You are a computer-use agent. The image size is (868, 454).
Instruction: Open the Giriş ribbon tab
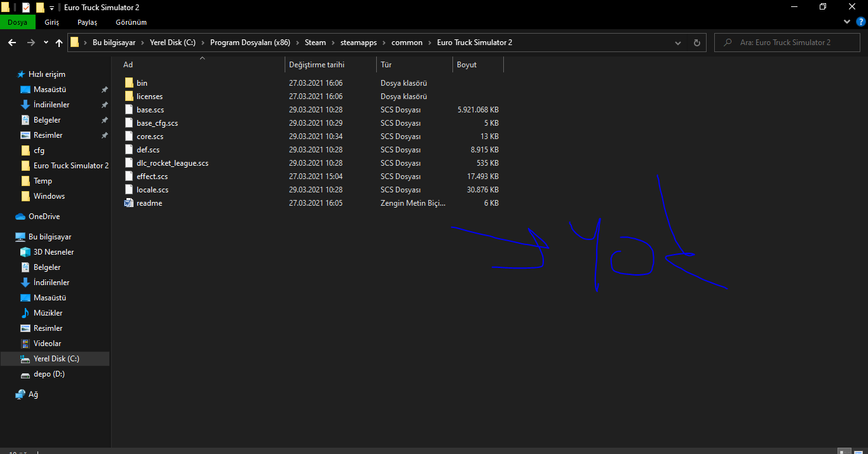[x=52, y=22]
